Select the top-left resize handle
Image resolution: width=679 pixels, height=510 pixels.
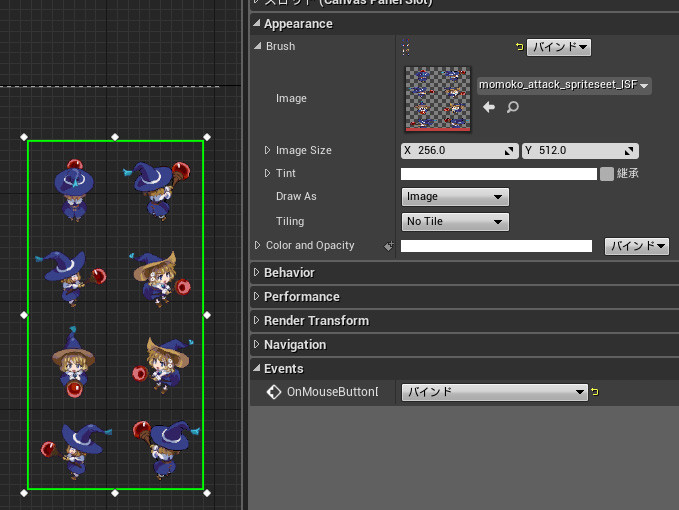point(24,137)
